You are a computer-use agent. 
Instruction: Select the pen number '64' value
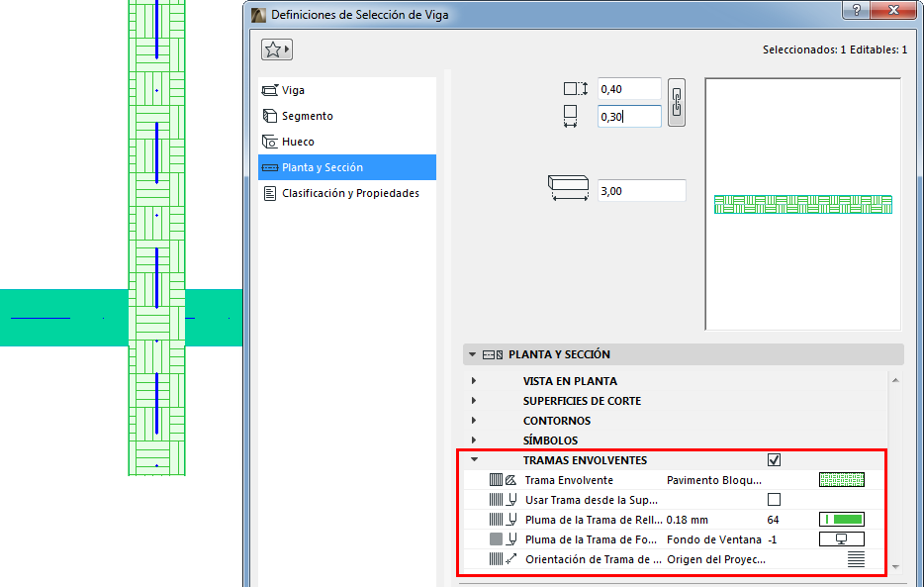[773, 520]
